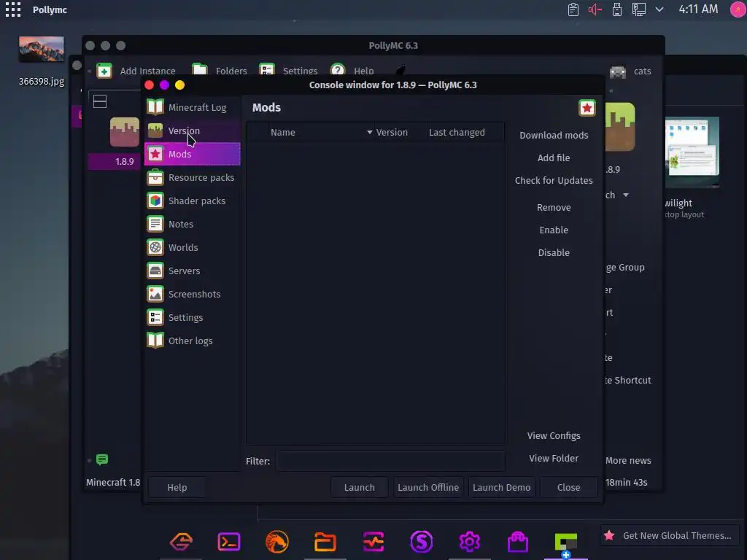Image resolution: width=747 pixels, height=560 pixels.
Task: Click the purple S app in the dock
Action: pos(421,542)
